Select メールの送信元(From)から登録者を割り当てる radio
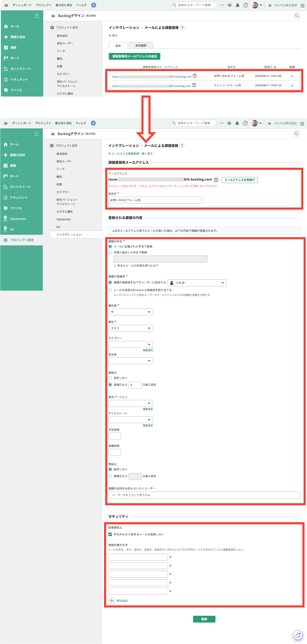This screenshot has height=644, width=307. (110, 290)
